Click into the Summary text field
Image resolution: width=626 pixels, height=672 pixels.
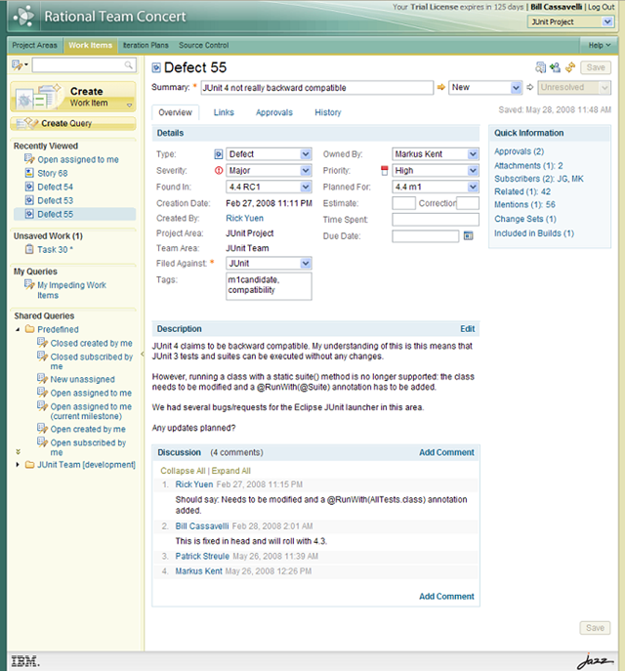click(x=317, y=88)
